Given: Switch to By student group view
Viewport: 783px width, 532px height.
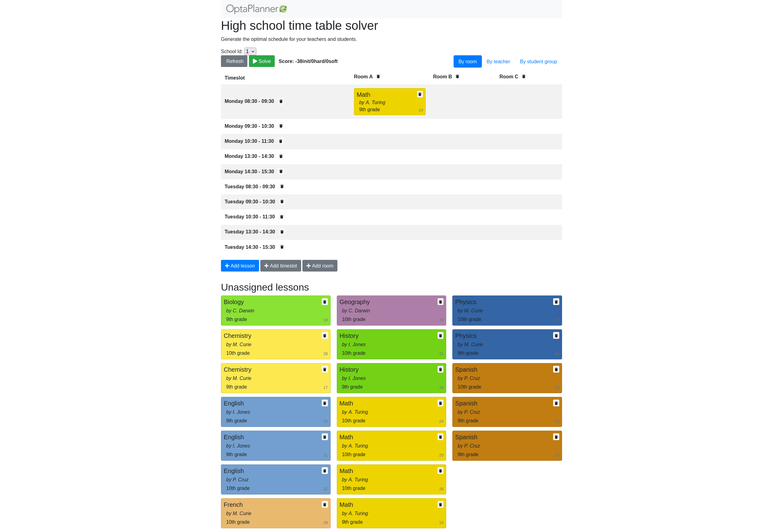Looking at the screenshot, I should coord(538,61).
